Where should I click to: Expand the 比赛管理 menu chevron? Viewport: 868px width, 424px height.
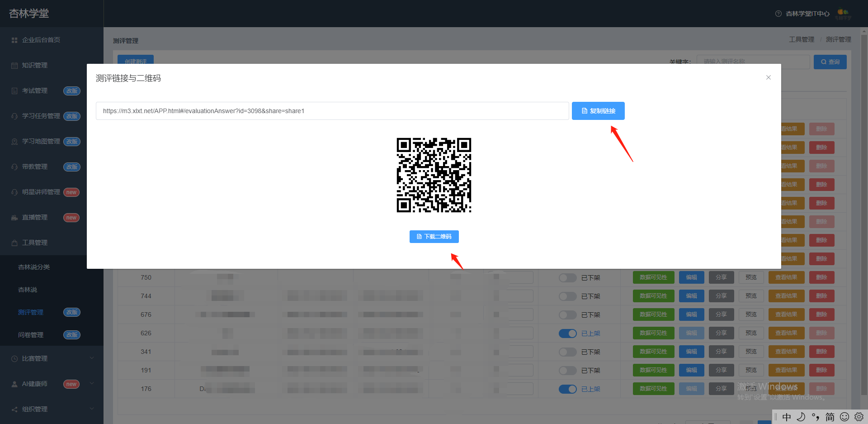tap(92, 358)
